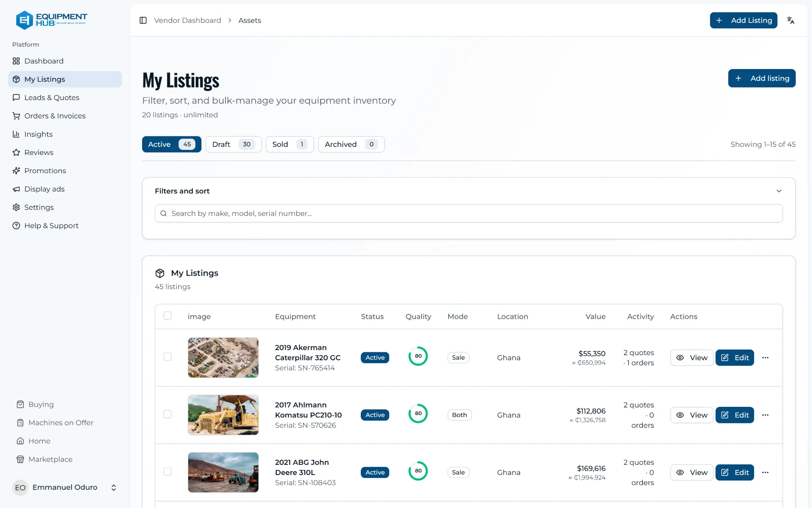Open more actions for Caterpillar 320 GC
Screen dimensions: 812x508
coord(765,358)
